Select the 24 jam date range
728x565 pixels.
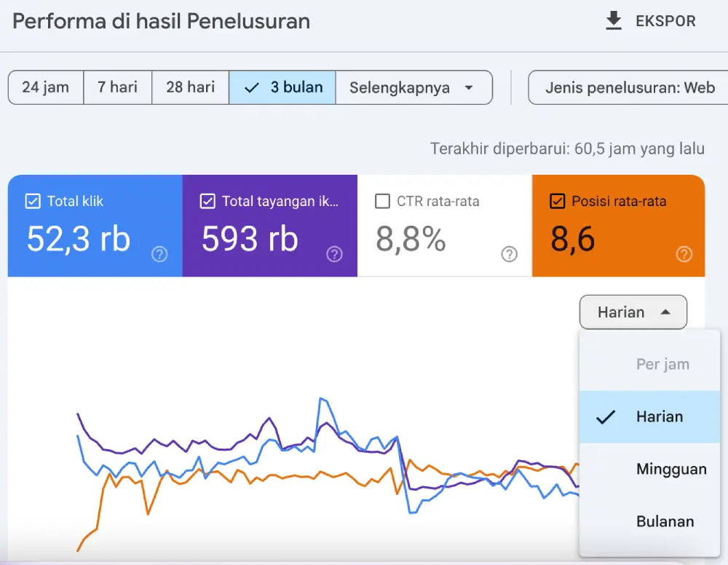(45, 87)
